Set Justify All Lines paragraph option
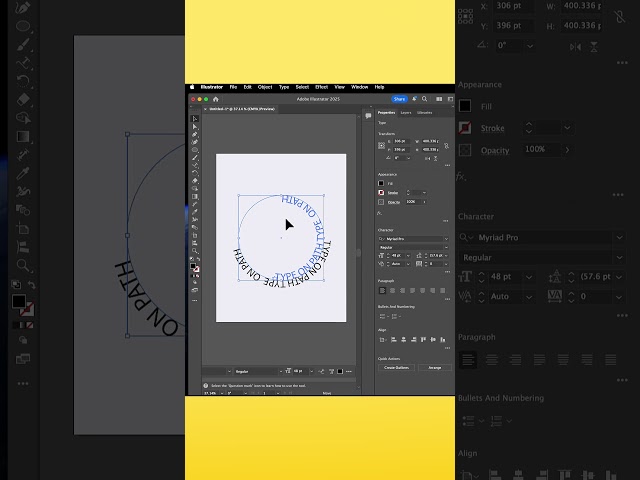Image resolution: width=640 pixels, height=480 pixels. click(443, 291)
